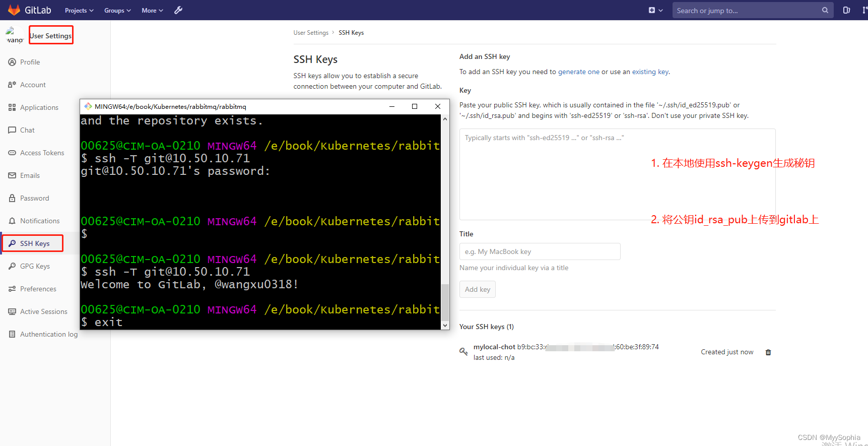Open the Chat settings

click(27, 130)
